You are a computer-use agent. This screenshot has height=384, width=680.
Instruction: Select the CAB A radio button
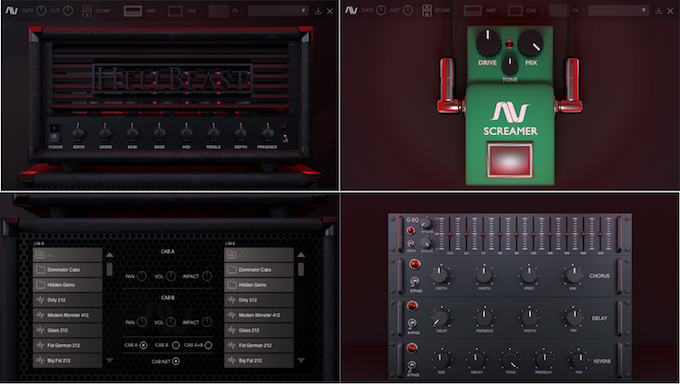pyautogui.click(x=143, y=345)
